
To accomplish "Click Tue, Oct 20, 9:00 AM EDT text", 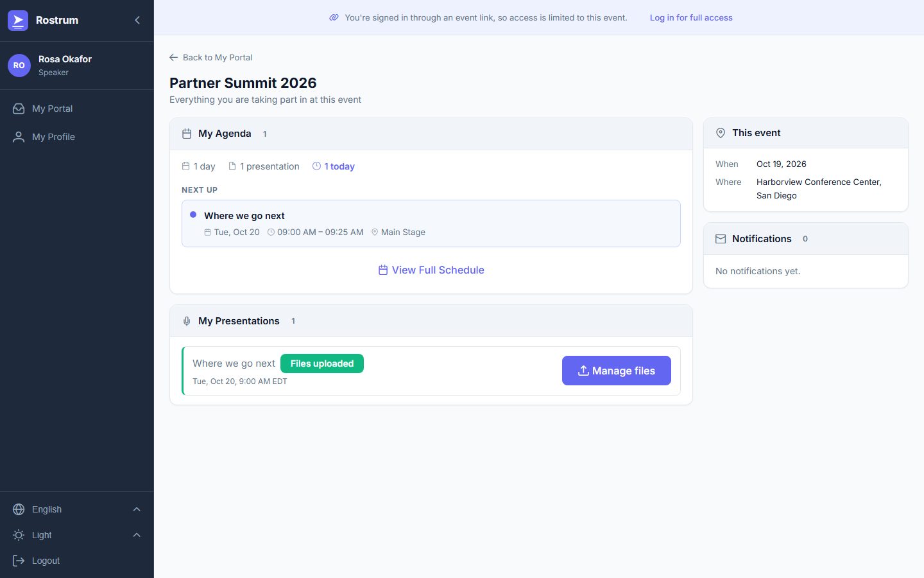I will [240, 381].
